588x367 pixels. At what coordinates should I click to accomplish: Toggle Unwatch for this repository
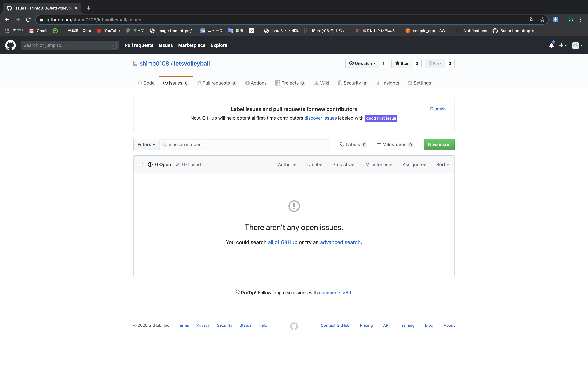362,63
